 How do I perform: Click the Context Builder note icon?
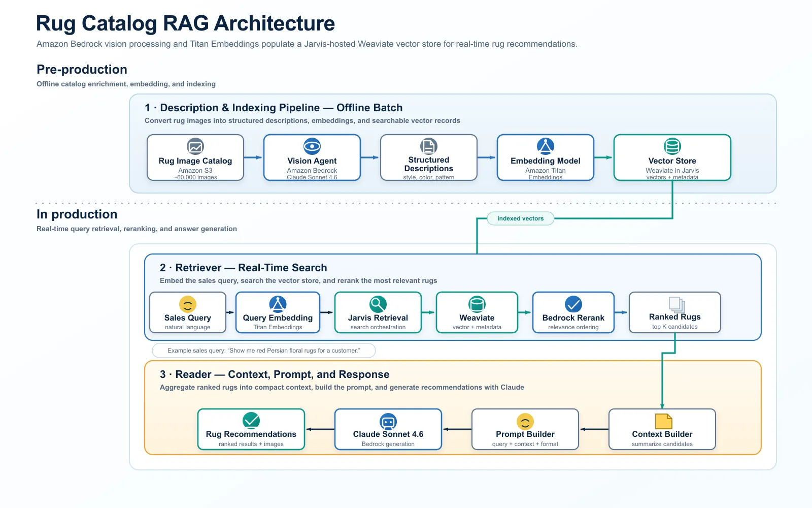click(x=663, y=421)
